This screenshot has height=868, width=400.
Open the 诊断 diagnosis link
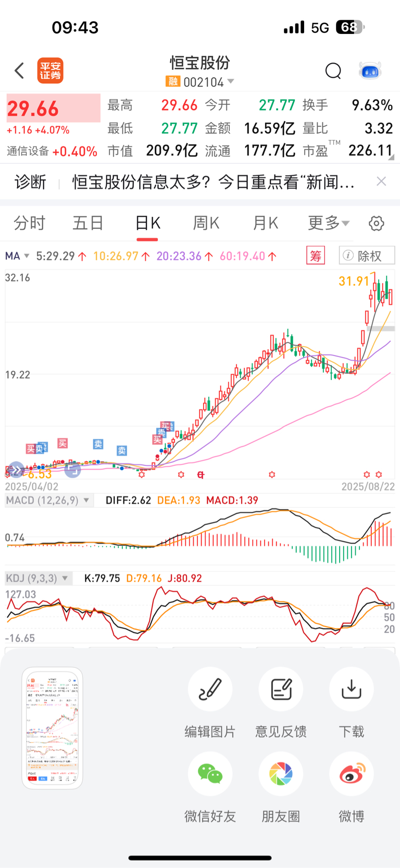[30, 182]
